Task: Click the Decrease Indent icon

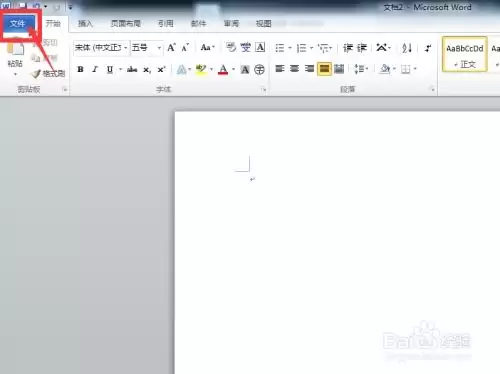Action: (348, 48)
